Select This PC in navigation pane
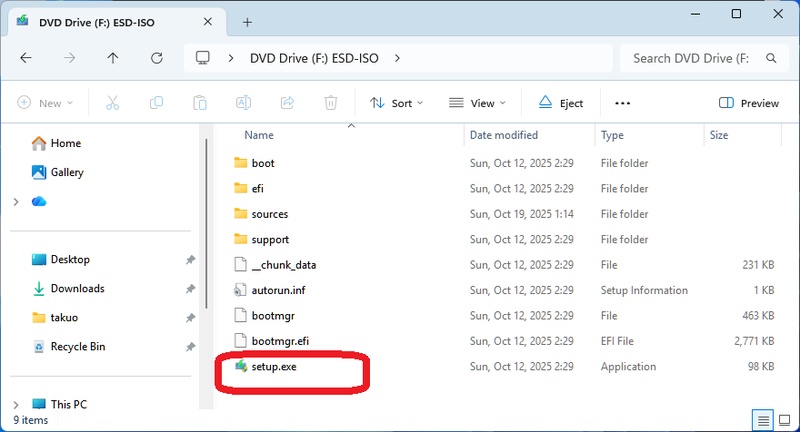800x432 pixels. (59, 404)
